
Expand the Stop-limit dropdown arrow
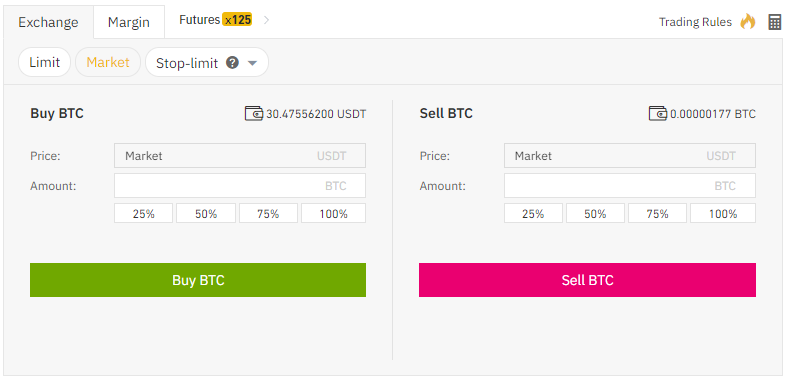tap(253, 64)
